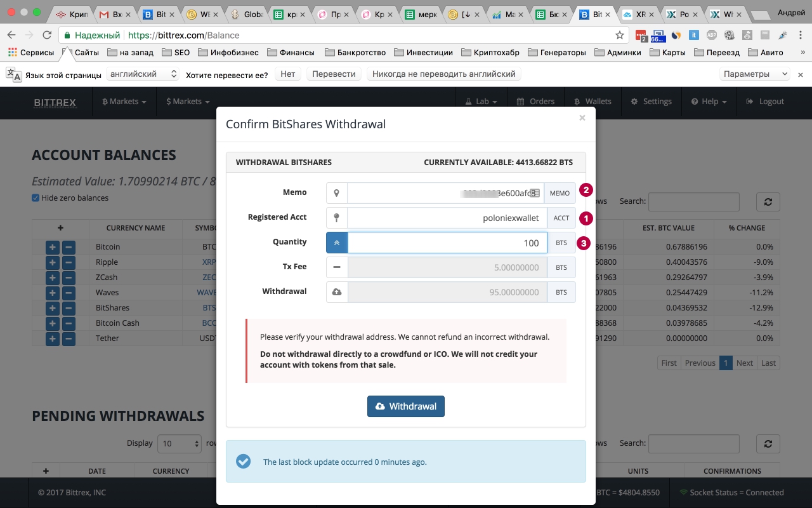The width and height of the screenshot is (812, 508).
Task: Click the minus button in the Tether row
Action: point(69,338)
